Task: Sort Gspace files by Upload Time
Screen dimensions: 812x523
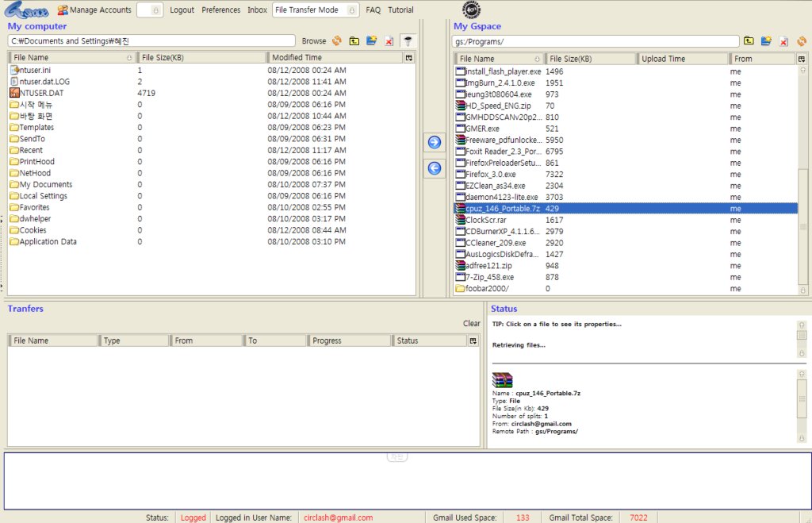Action: click(683, 59)
